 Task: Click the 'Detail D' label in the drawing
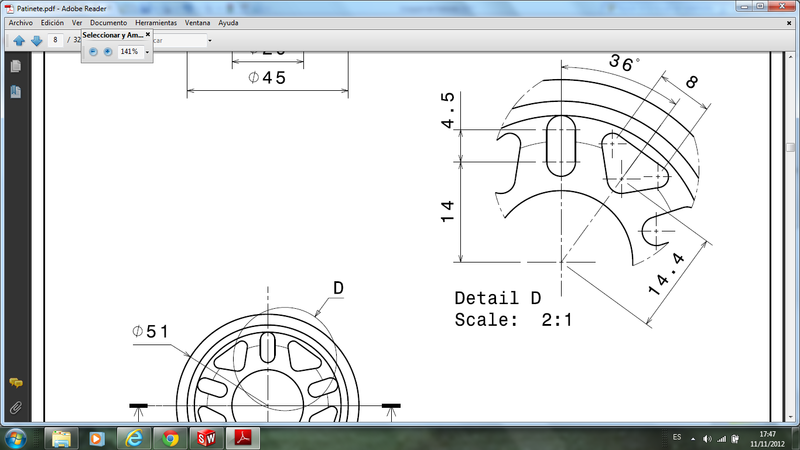tap(497, 298)
